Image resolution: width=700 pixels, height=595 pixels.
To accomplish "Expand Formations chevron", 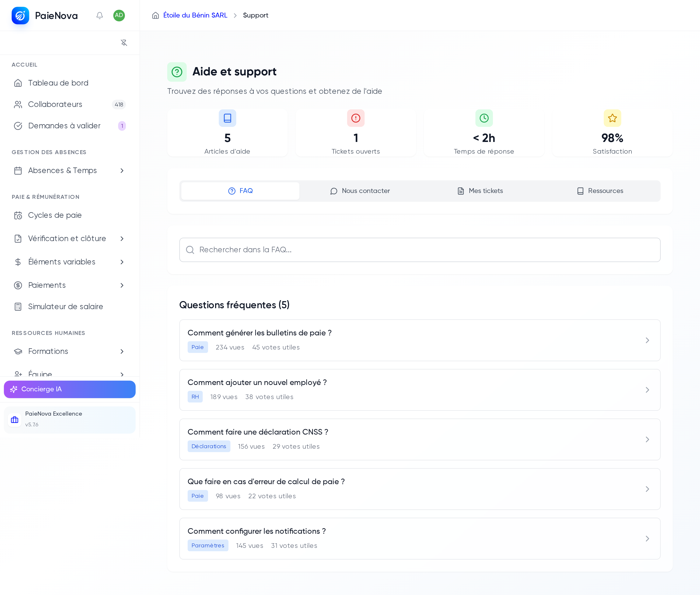I will click(122, 351).
